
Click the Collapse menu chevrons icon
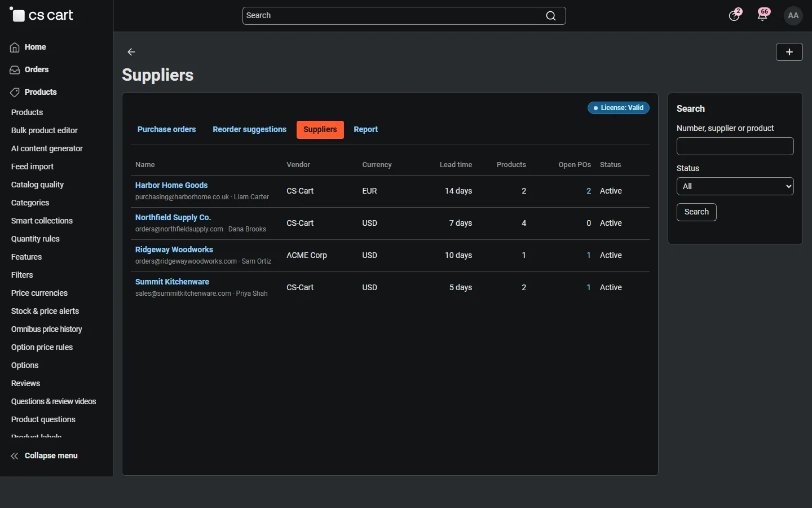[15, 456]
